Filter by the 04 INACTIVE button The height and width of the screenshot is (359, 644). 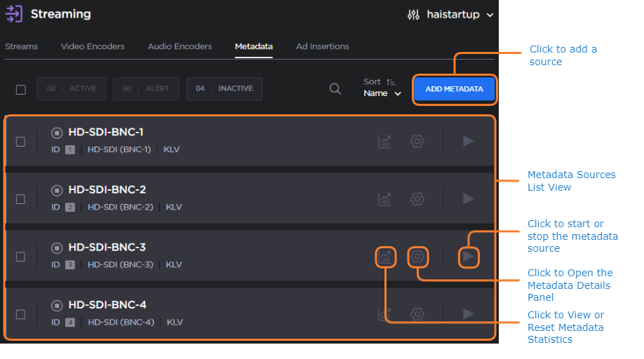point(224,89)
